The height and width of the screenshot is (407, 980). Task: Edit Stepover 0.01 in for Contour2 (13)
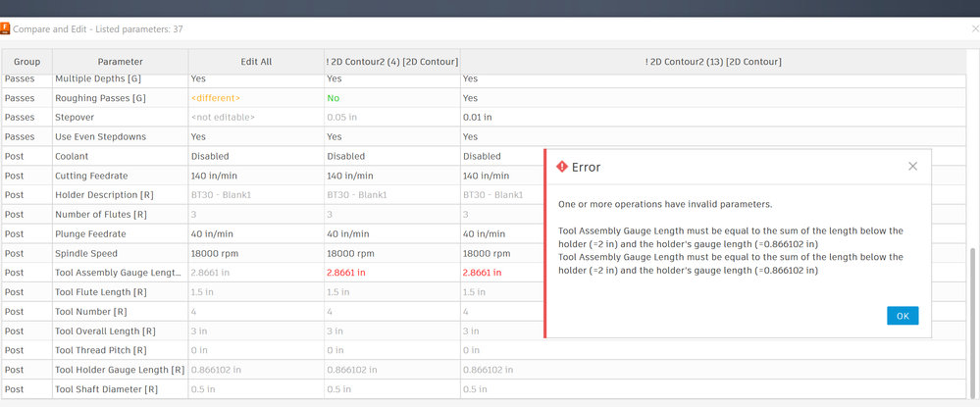coord(477,118)
